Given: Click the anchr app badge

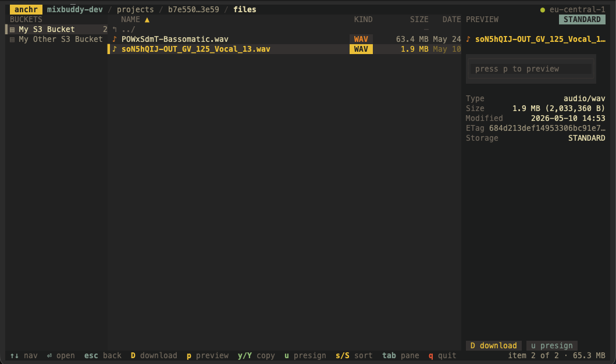Looking at the screenshot, I should pos(26,9).
